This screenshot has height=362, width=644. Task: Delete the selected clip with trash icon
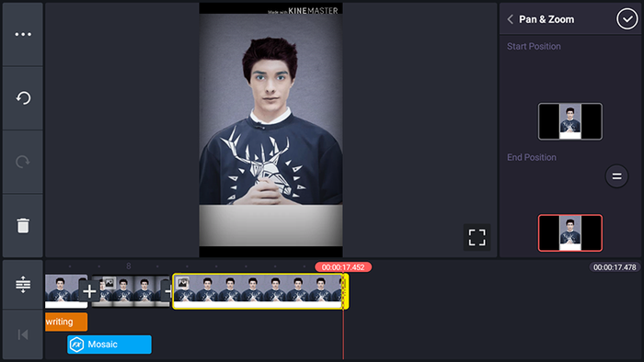[23, 225]
